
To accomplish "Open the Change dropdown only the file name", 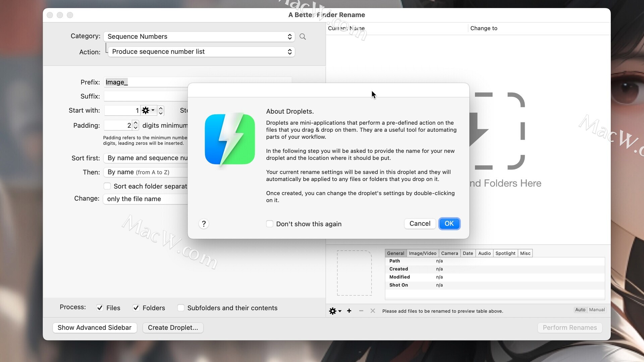I will coord(146,199).
